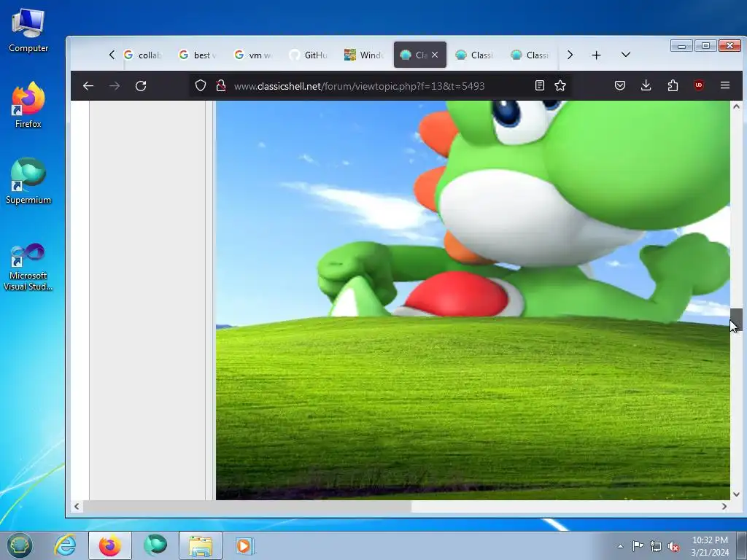747x560 pixels.
Task: Open the taskbar clock showing 10:32 PM
Action: click(710, 546)
